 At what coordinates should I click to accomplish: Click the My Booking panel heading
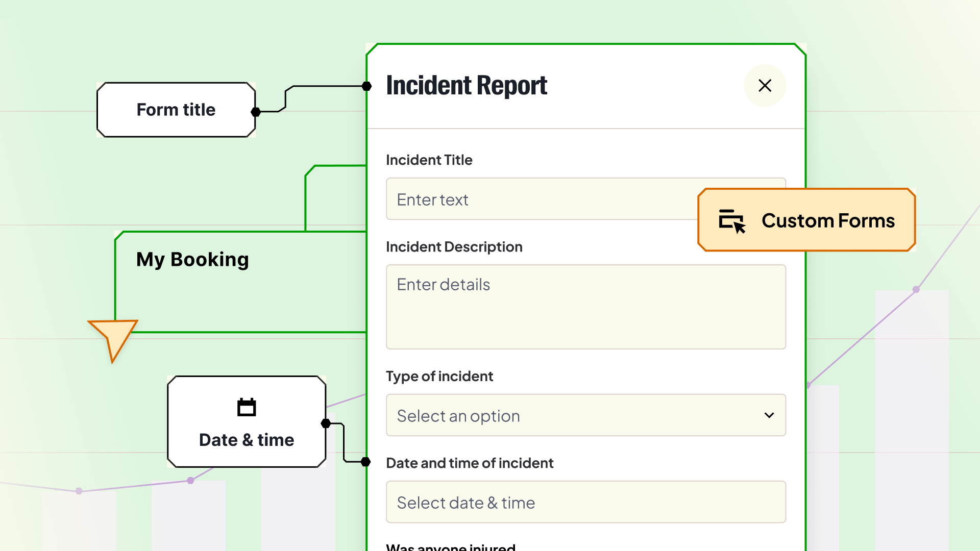(x=192, y=259)
